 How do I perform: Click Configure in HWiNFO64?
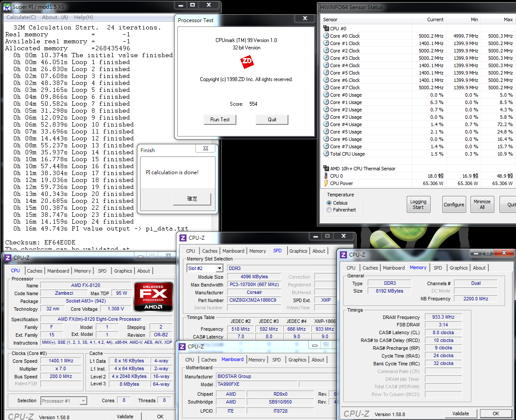(x=454, y=204)
